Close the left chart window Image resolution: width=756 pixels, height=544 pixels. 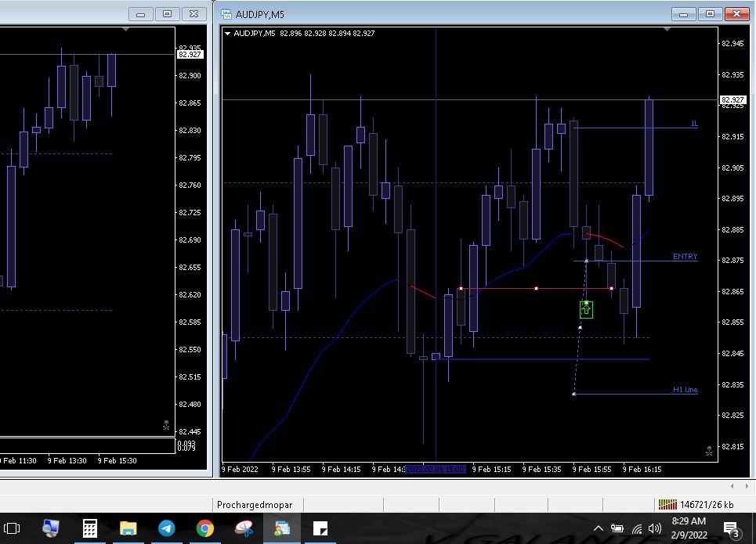tap(194, 14)
